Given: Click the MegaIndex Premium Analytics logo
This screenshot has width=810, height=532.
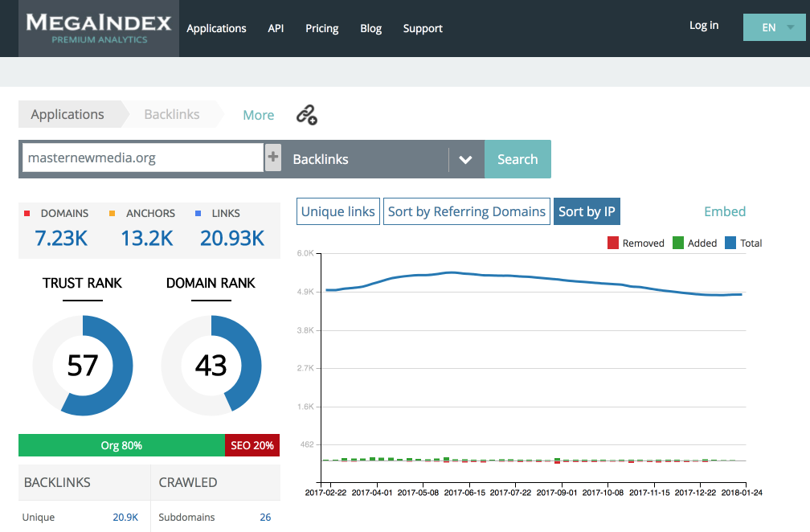Looking at the screenshot, I should pyautogui.click(x=99, y=28).
